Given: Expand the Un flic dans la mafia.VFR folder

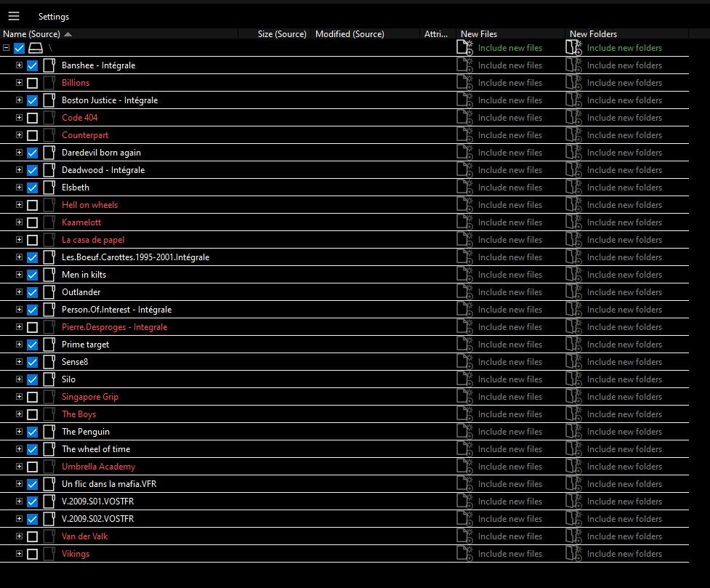Looking at the screenshot, I should 19,483.
